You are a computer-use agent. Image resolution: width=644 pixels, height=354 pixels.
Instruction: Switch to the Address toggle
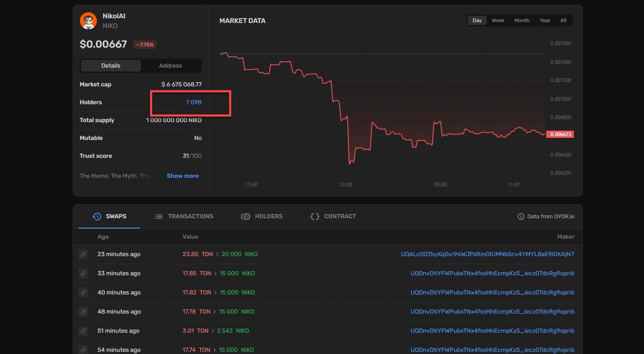[x=170, y=66]
